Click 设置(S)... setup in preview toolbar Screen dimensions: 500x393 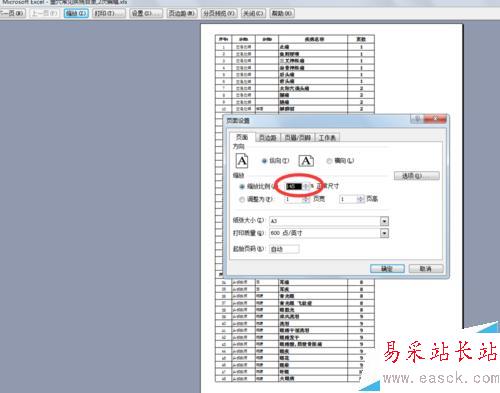pos(146,13)
